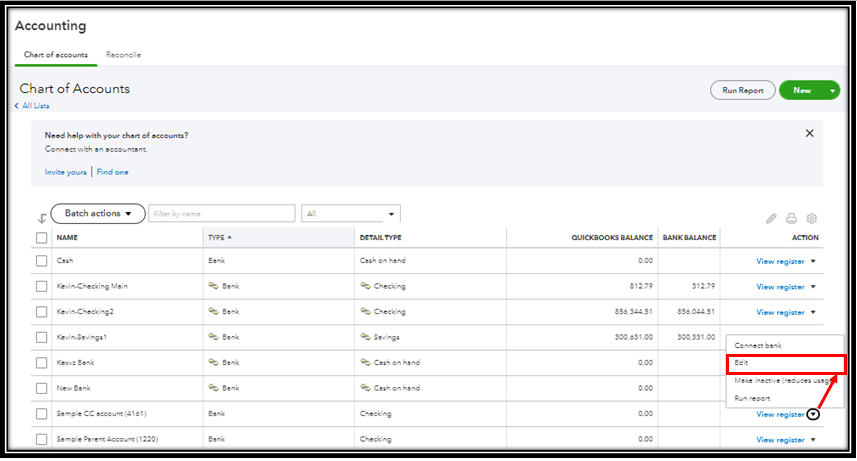Open action arrow for Sample Parent Account row
857x461 pixels.
click(813, 440)
